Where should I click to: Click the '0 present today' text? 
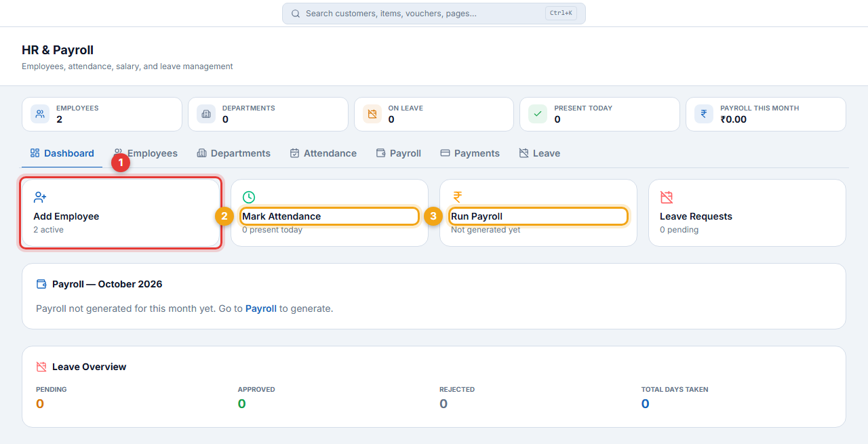272,230
